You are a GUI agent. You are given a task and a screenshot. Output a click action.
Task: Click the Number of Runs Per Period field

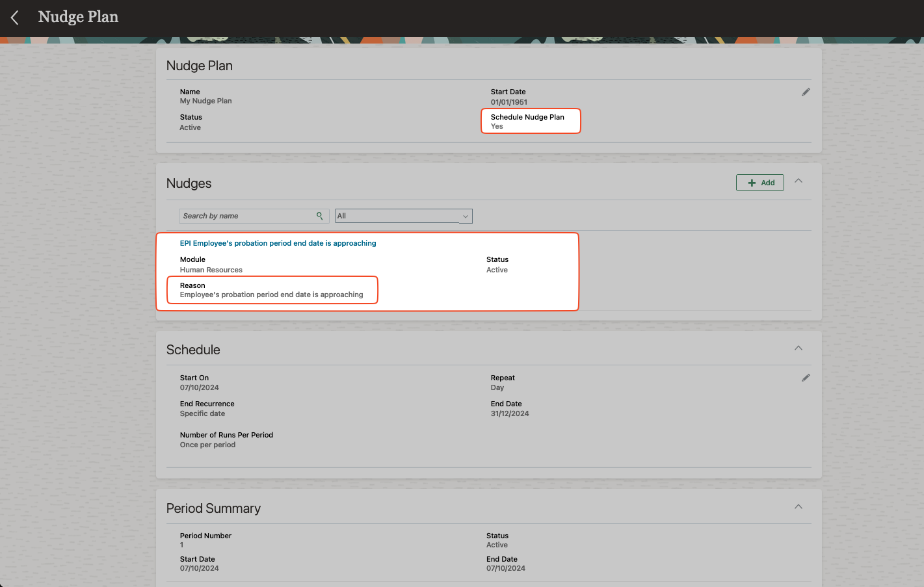pyautogui.click(x=226, y=439)
